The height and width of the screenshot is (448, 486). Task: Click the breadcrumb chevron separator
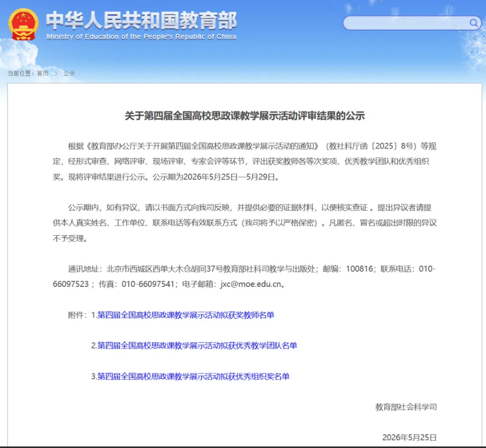(x=56, y=74)
